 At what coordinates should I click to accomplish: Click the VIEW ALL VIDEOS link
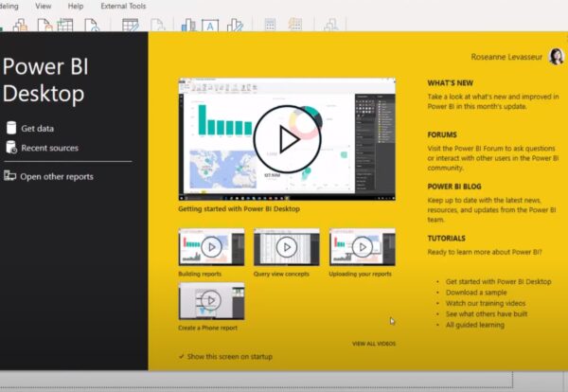374,344
